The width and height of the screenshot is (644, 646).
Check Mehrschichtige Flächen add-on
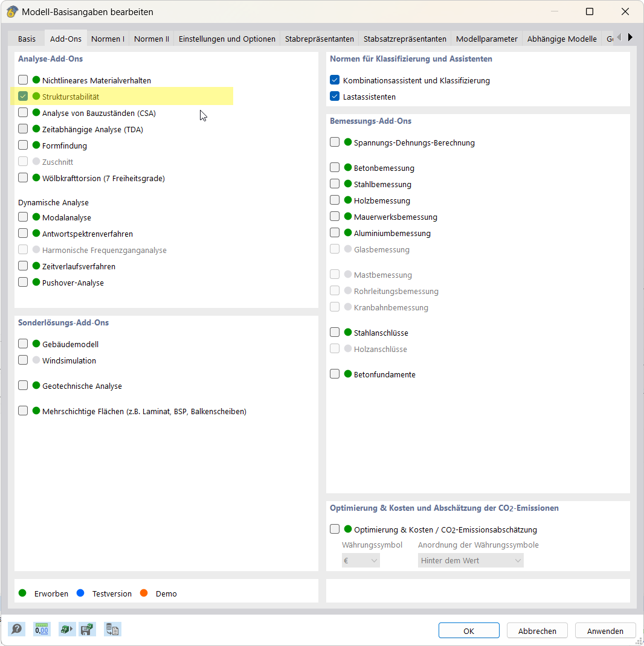[23, 411]
